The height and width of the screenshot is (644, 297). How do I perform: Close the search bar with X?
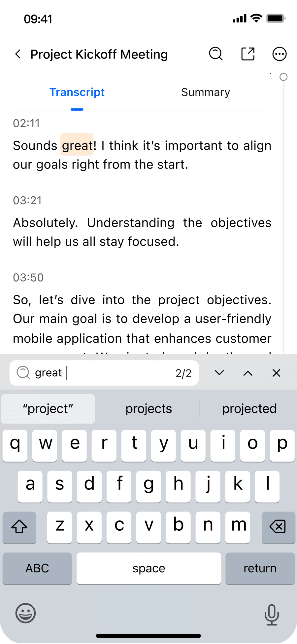[x=276, y=373]
